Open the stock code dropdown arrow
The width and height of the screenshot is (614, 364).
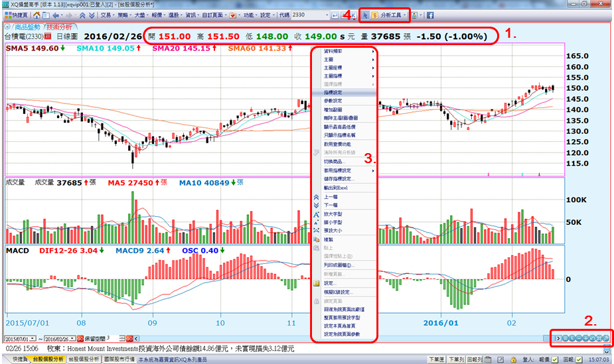327,15
